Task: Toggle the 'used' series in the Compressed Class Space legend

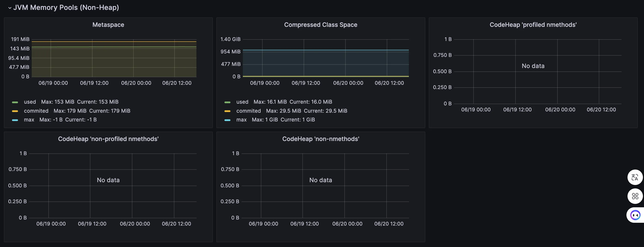Action: point(242,102)
